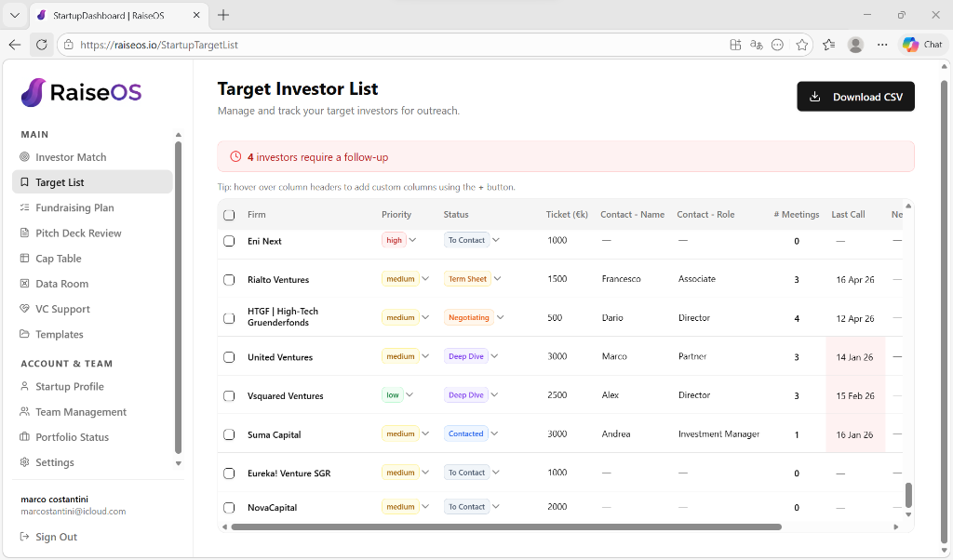
Task: Click the # Meetings column header
Action: pos(797,214)
